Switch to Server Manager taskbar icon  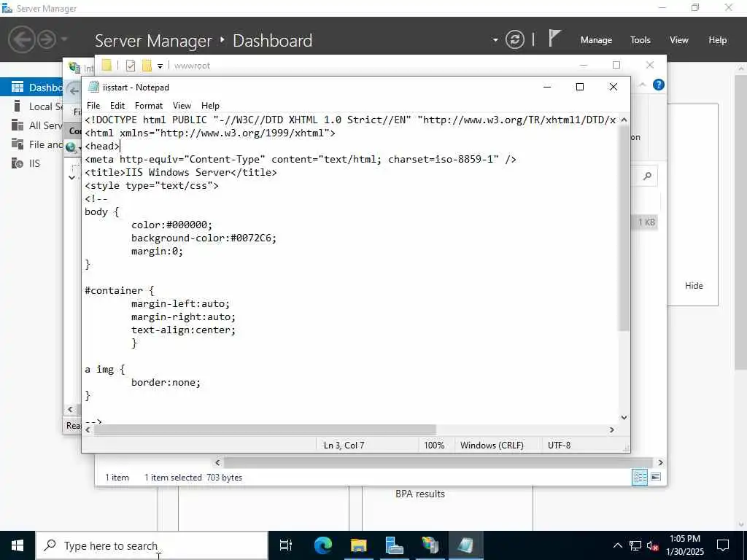(394, 545)
